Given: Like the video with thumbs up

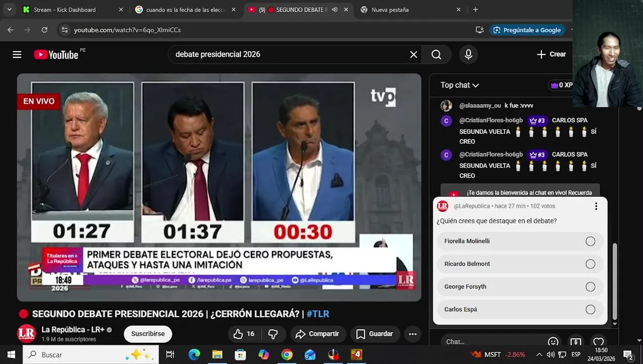Looking at the screenshot, I should (x=244, y=334).
